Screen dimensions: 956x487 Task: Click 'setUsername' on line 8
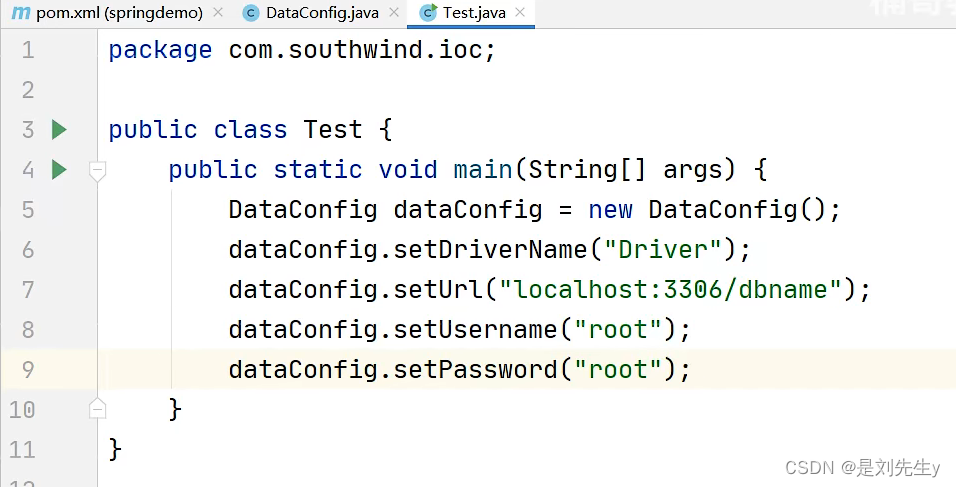(476, 330)
